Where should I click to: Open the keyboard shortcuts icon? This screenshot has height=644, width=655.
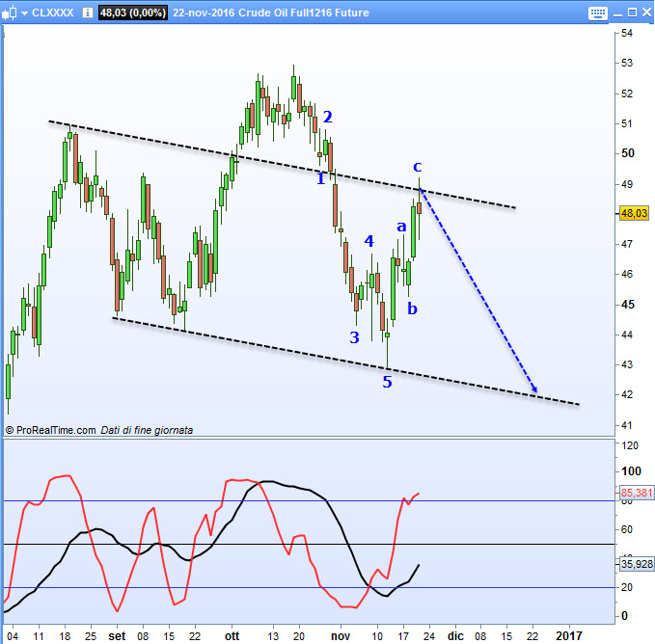598,13
